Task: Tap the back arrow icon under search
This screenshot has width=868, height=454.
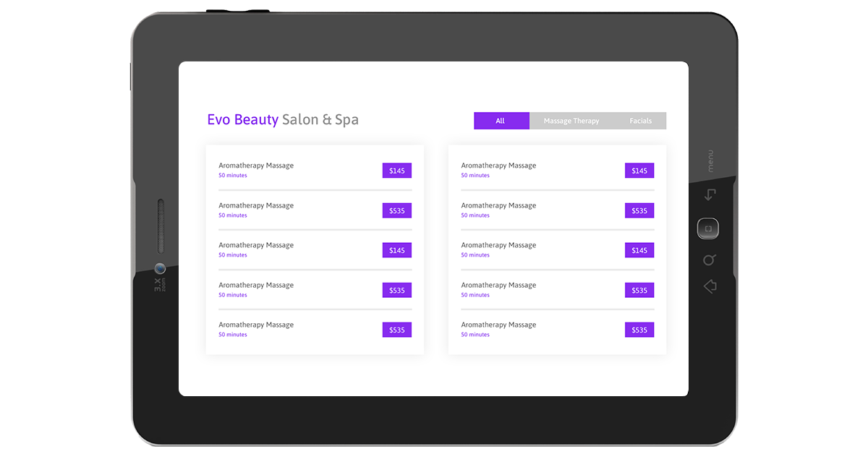Action: [710, 287]
